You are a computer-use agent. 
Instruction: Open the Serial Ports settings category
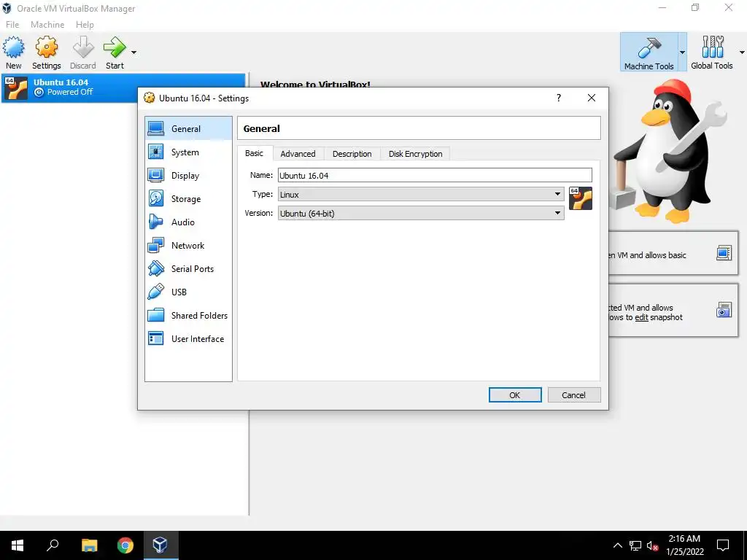point(188,269)
